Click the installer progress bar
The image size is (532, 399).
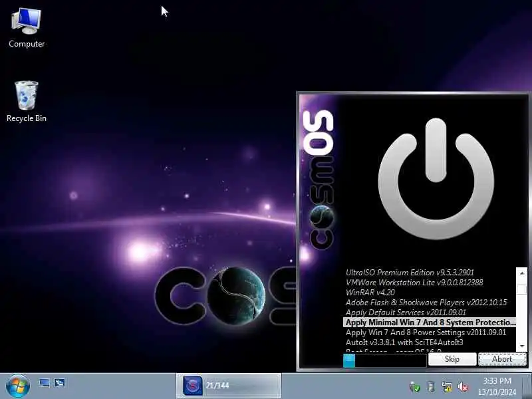click(385, 360)
